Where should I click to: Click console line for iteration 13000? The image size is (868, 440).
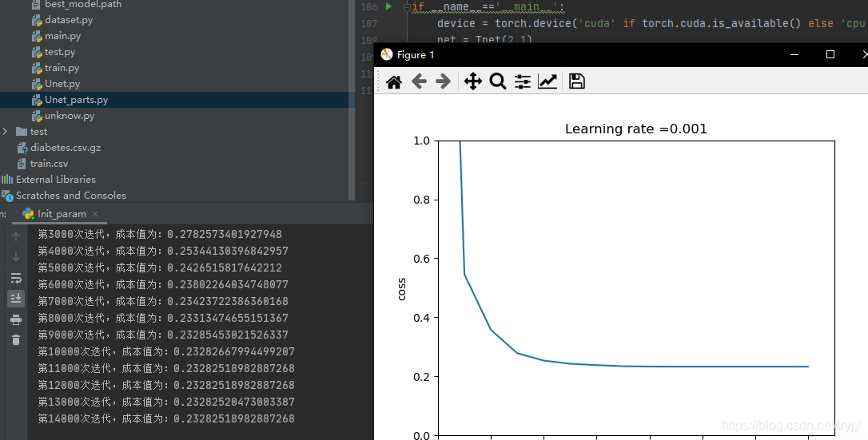166,402
